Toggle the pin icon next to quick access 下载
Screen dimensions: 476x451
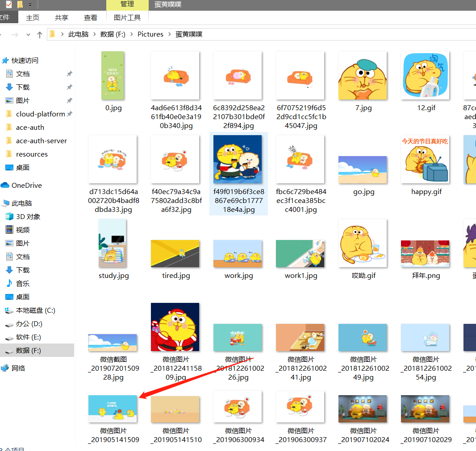(x=70, y=87)
